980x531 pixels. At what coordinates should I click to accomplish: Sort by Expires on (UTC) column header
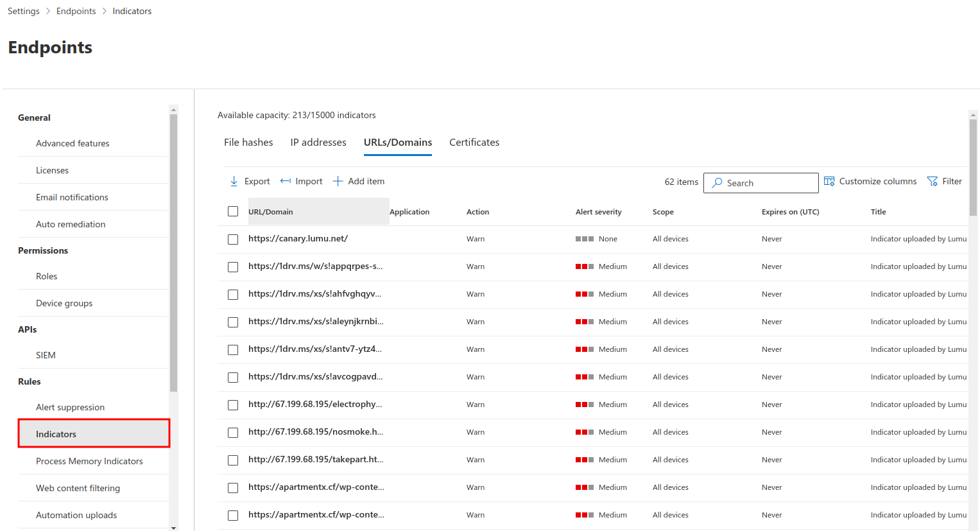pos(790,212)
